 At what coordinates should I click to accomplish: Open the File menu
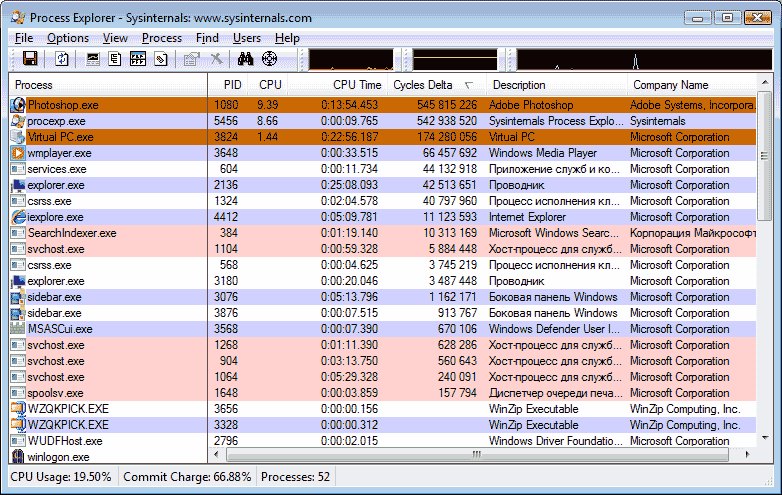(x=24, y=38)
